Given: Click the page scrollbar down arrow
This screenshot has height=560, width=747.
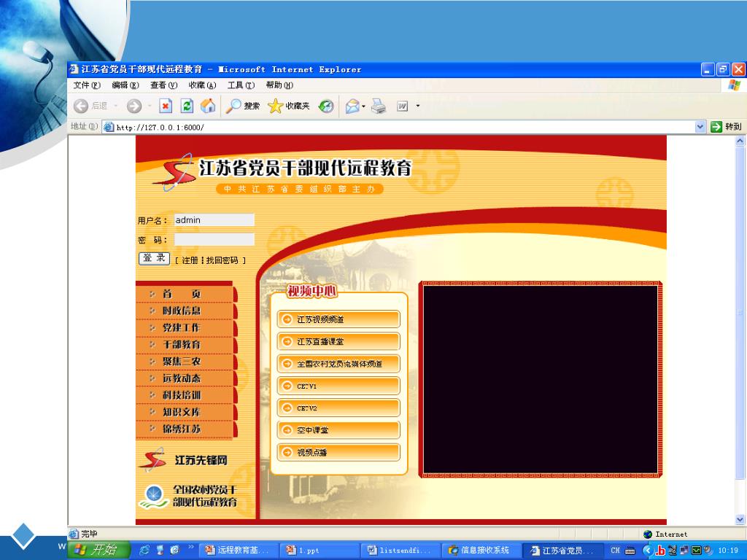Looking at the screenshot, I should [740, 519].
